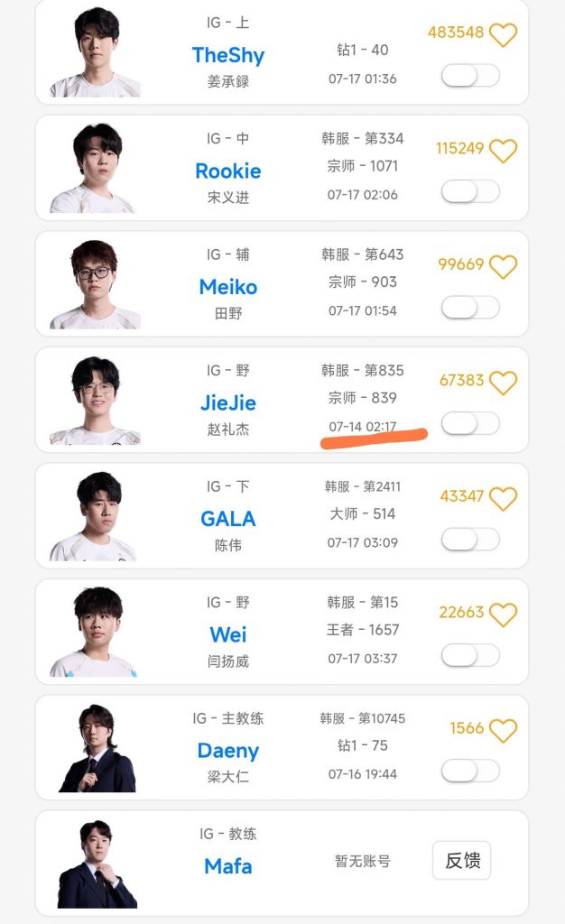This screenshot has height=924, width=565.
Task: Open the Rookie player name link
Action: pos(228,171)
